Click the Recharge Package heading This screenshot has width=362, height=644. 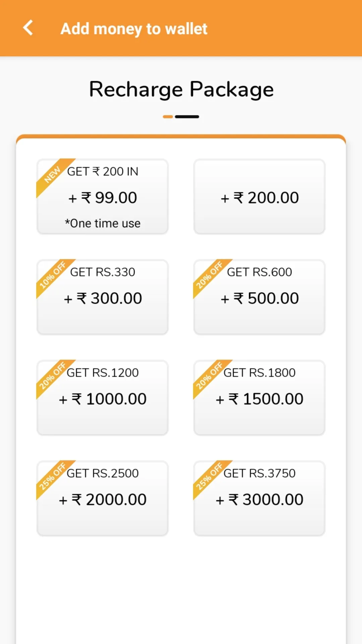pyautogui.click(x=181, y=90)
